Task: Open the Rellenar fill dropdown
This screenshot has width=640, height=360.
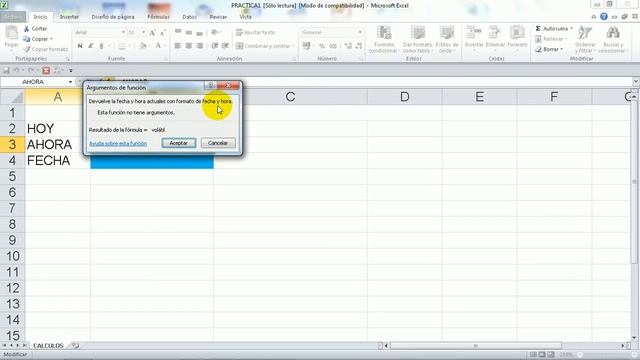Action: (551, 39)
